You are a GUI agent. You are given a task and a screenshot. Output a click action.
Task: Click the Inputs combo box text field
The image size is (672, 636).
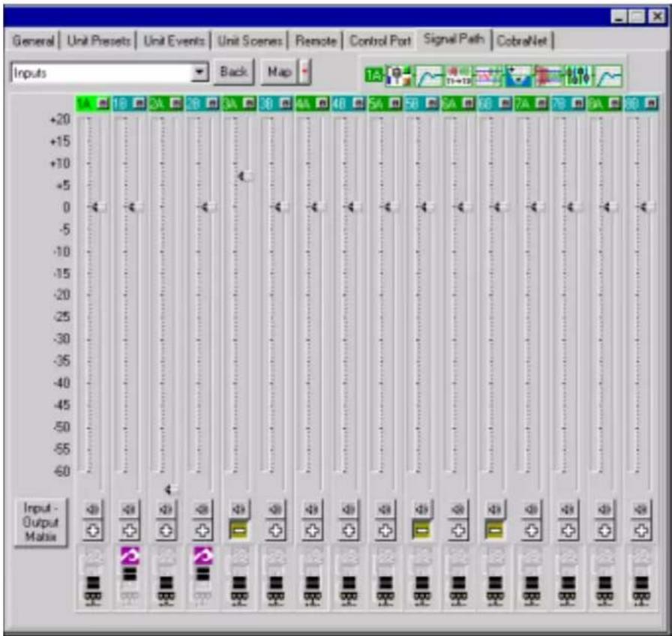(102, 73)
